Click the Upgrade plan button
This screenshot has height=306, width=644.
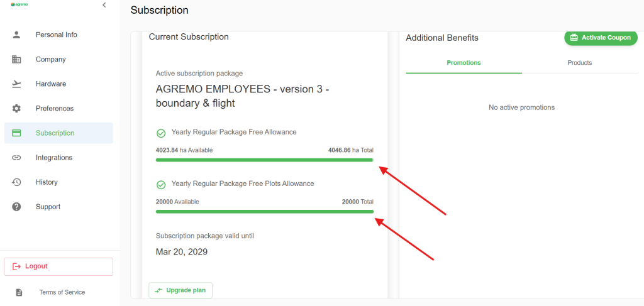(x=180, y=290)
